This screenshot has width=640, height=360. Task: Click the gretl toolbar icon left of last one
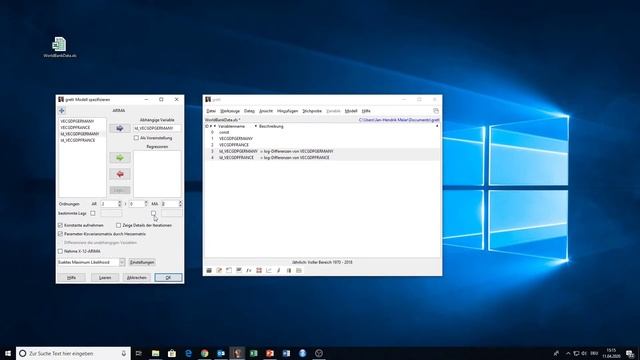click(289, 270)
